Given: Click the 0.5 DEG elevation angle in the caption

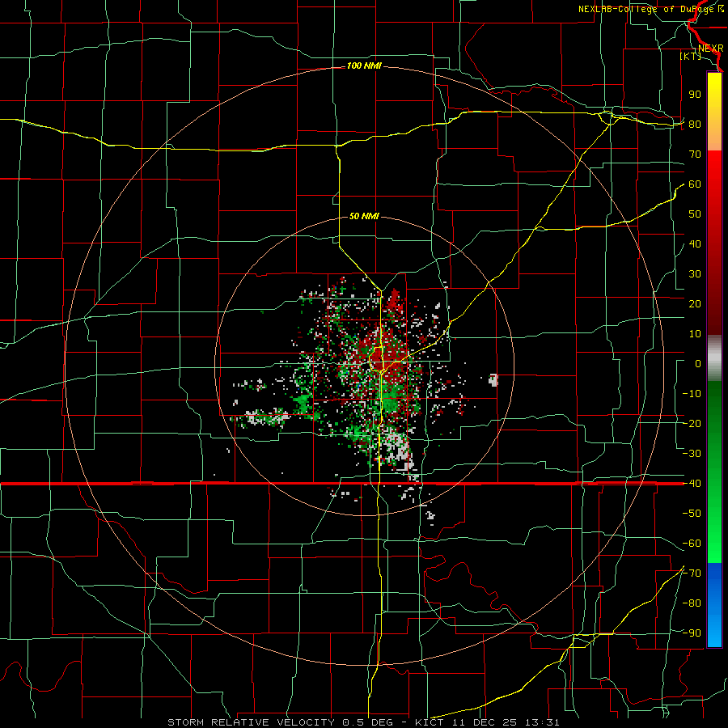Looking at the screenshot, I should (x=368, y=722).
